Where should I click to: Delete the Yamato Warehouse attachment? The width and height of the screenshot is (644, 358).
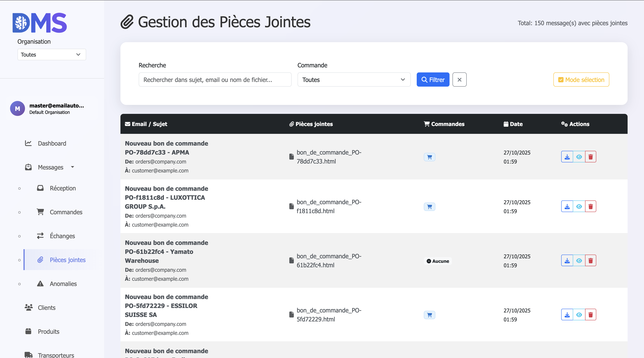click(x=590, y=260)
